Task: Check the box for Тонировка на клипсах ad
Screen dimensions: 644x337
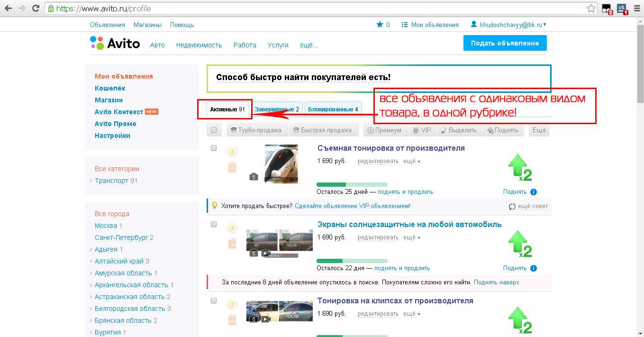Action: click(214, 301)
